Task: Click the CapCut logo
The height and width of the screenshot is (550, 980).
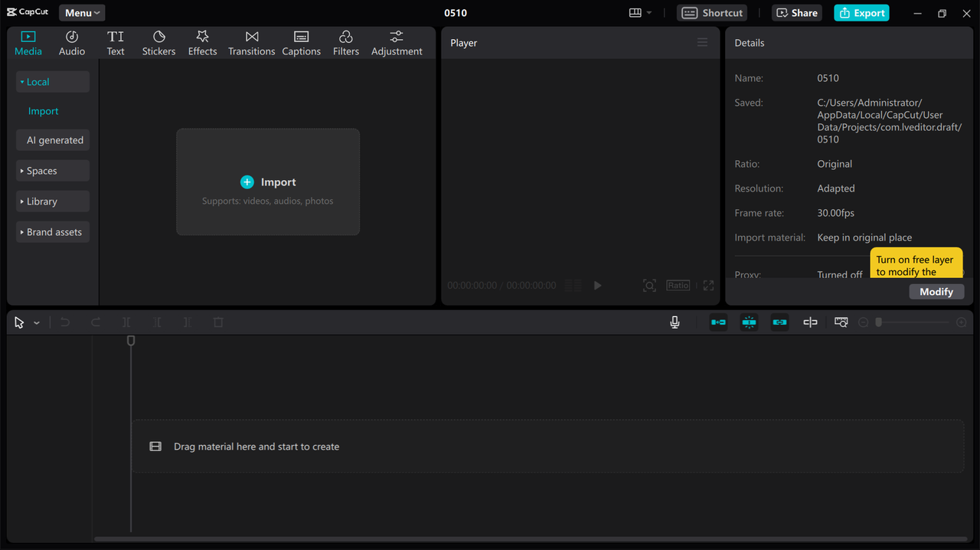Action: click(x=28, y=12)
